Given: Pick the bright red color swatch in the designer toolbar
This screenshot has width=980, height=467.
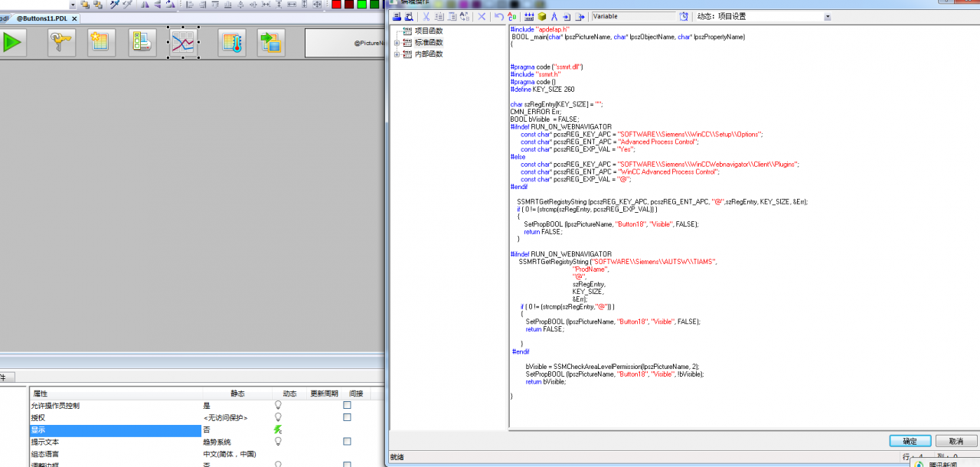Looking at the screenshot, I should [x=336, y=4].
